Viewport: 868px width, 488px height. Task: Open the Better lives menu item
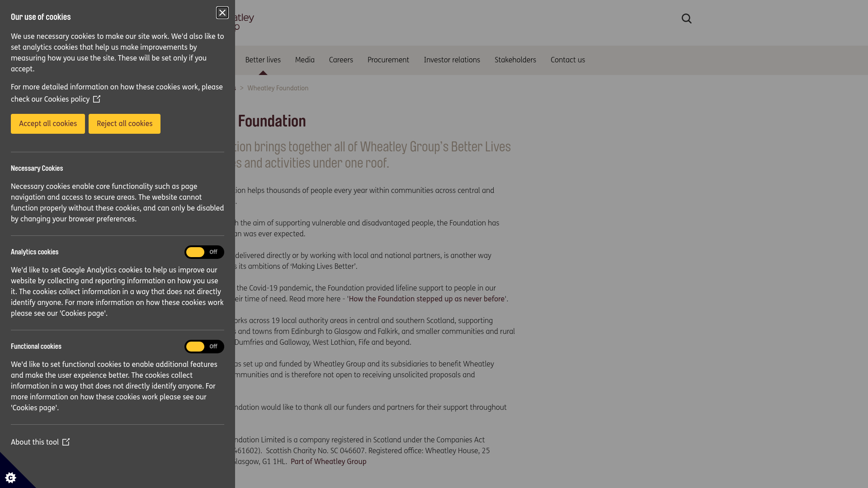coord(263,60)
